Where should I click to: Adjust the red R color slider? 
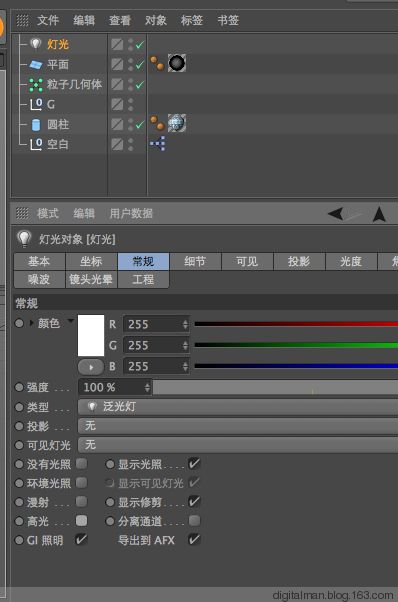(x=296, y=324)
